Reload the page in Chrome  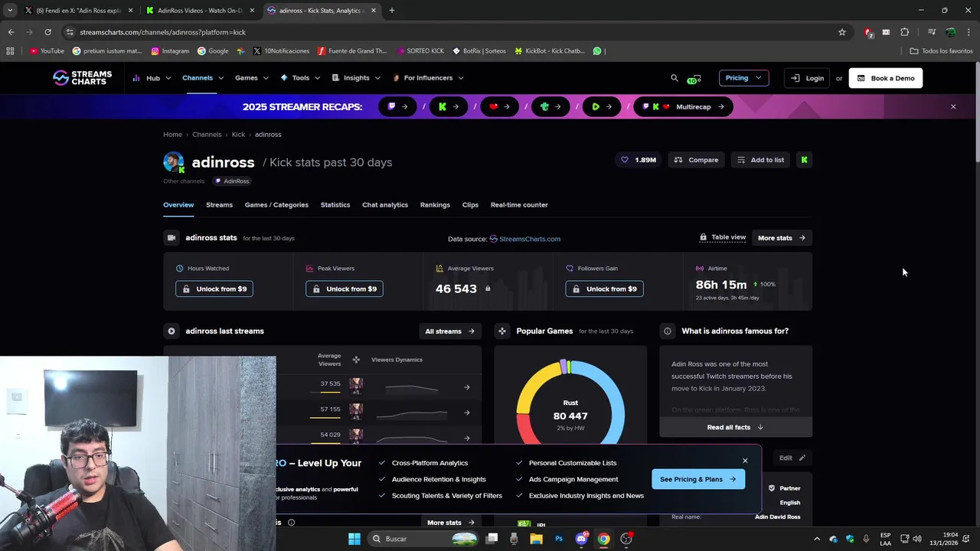[x=47, y=32]
